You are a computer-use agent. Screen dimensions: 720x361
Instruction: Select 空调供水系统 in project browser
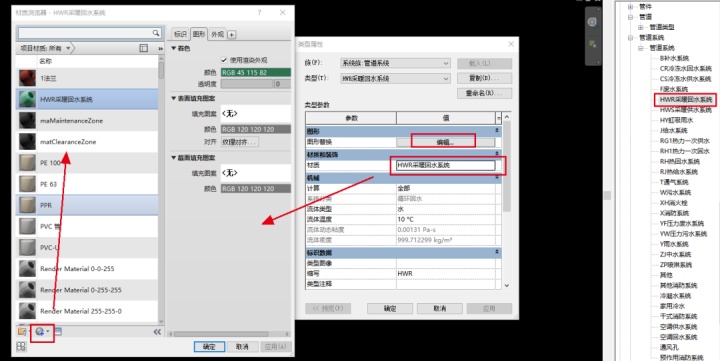(x=678, y=327)
